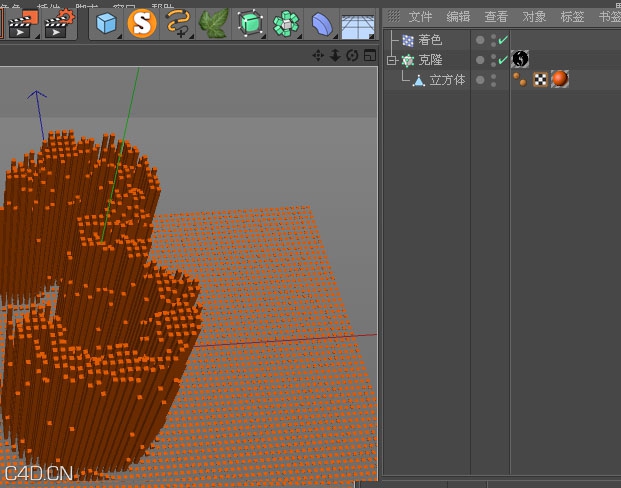The image size is (621, 488).
Task: Click the green leaf vegetation icon
Action: (214, 22)
